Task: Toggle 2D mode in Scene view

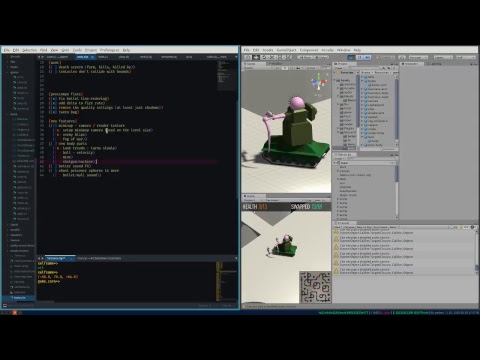Action: point(276,68)
